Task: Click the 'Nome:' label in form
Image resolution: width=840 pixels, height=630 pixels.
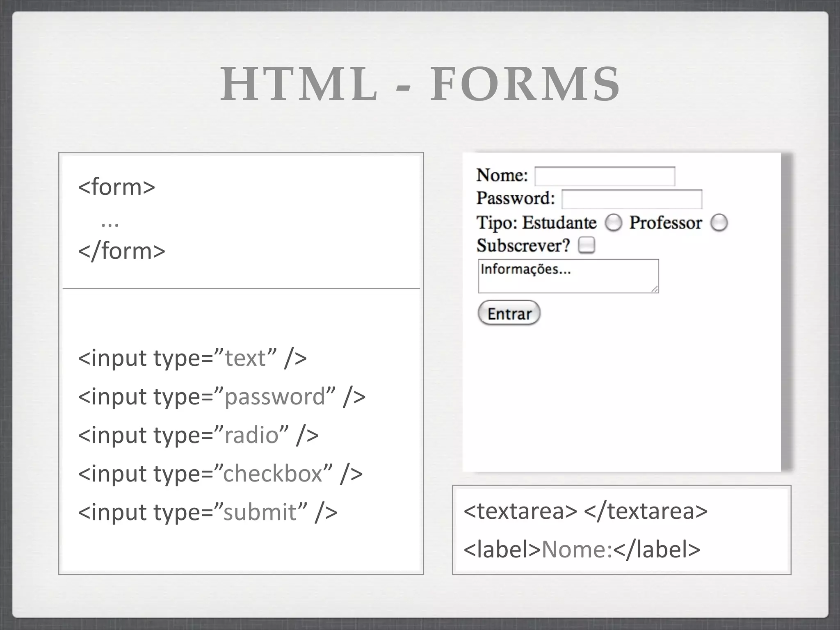Action: [502, 176]
